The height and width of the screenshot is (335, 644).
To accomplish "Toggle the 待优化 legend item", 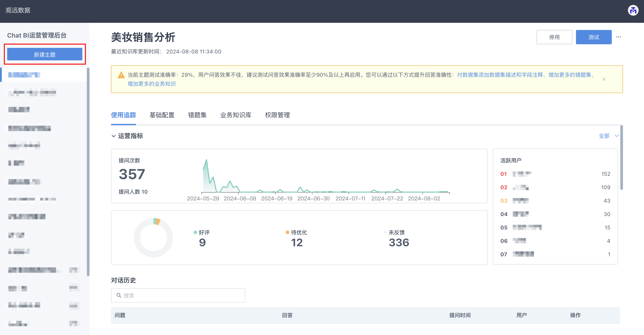I will click(x=298, y=232).
